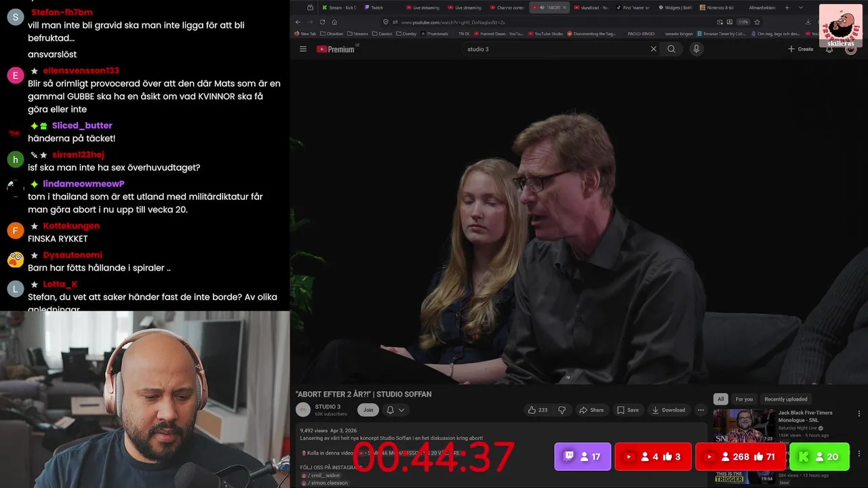
Task: Open the Jack Black Five-Timers Monologue title
Action: click(806, 416)
